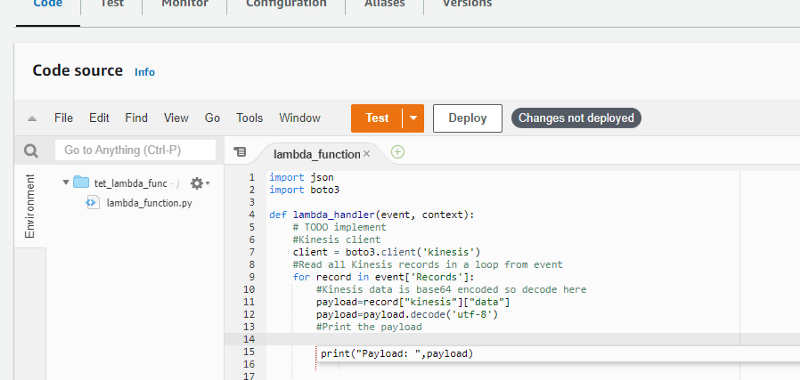Select lambda_function.py in file tree
The image size is (800, 380).
(149, 203)
